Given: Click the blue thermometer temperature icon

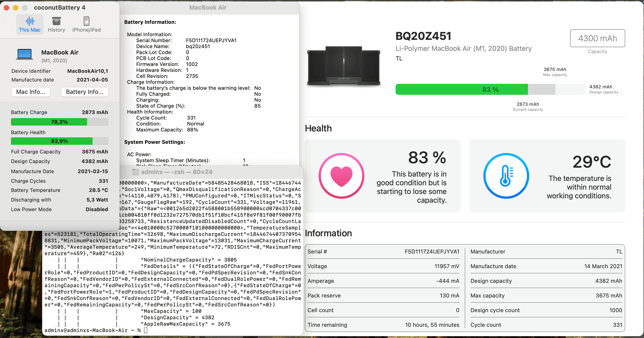Looking at the screenshot, I should tap(506, 176).
